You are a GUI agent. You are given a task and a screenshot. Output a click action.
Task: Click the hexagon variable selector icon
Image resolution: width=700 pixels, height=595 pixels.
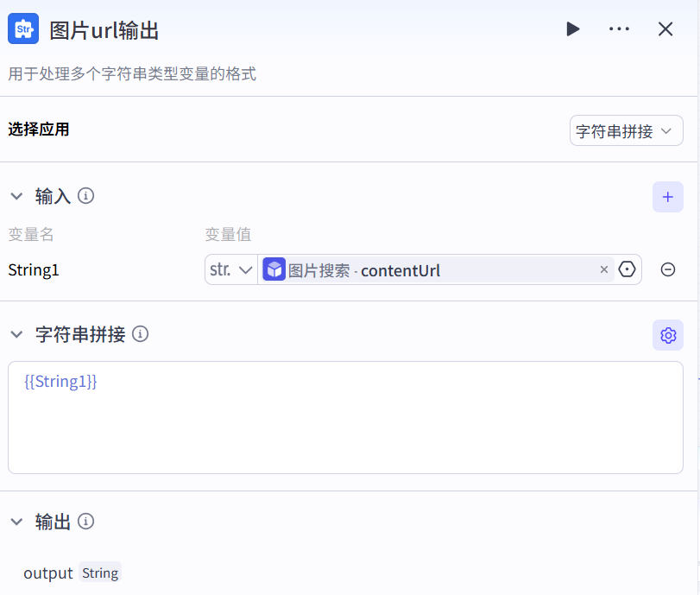tap(627, 270)
